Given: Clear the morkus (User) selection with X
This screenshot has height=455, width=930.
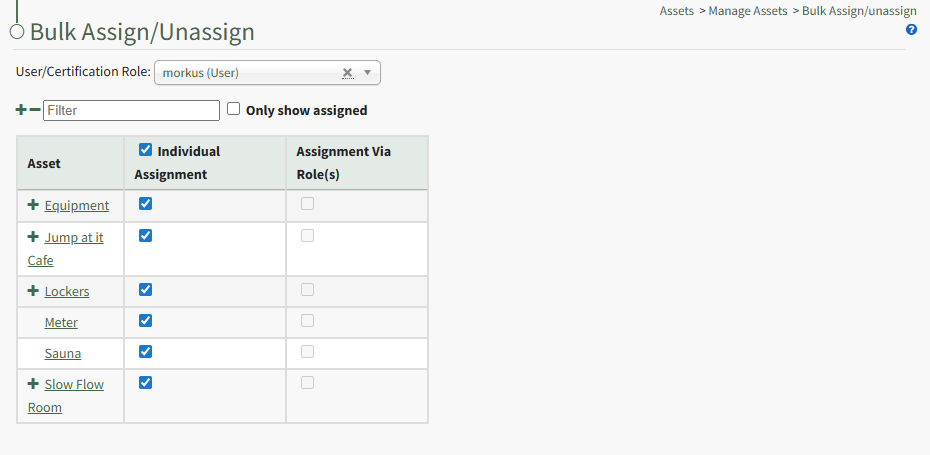Looking at the screenshot, I should coord(347,73).
